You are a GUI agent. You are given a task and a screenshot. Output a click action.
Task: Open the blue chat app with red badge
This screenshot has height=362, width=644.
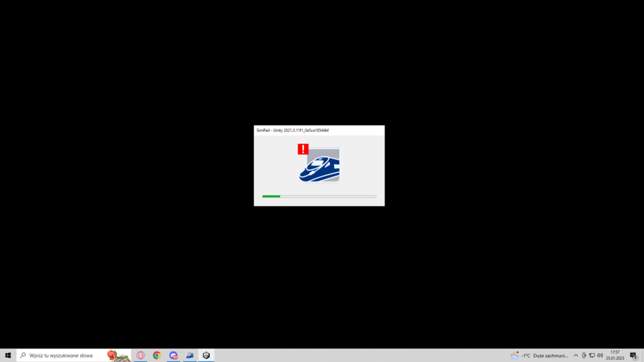tap(173, 356)
